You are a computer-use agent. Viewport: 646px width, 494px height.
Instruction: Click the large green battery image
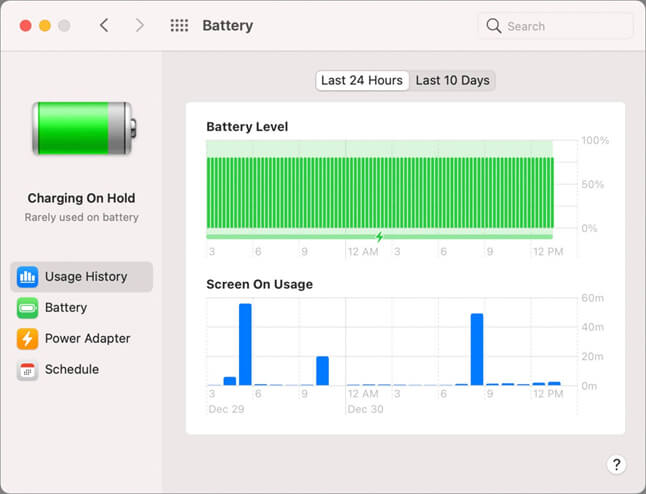[x=81, y=128]
